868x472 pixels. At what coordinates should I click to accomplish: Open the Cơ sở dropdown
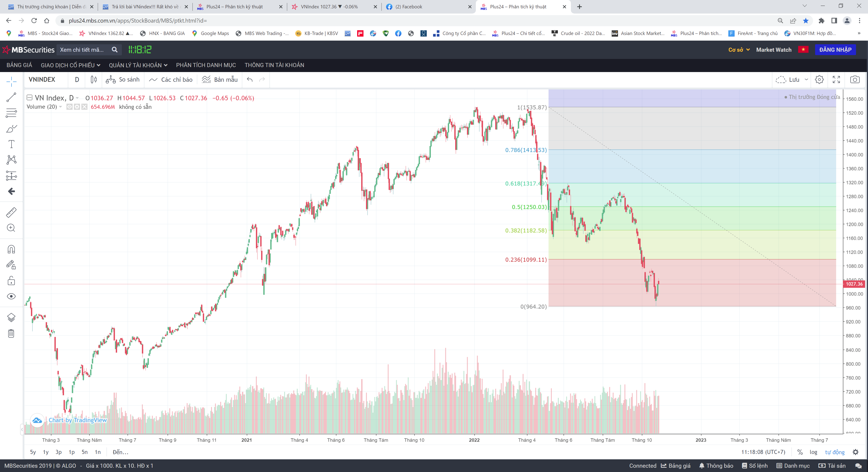(739, 49)
